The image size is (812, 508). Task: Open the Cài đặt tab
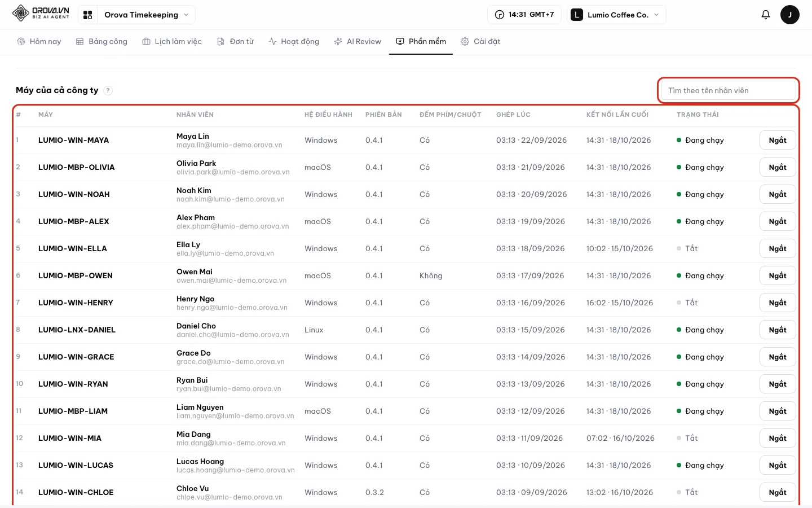(480, 42)
